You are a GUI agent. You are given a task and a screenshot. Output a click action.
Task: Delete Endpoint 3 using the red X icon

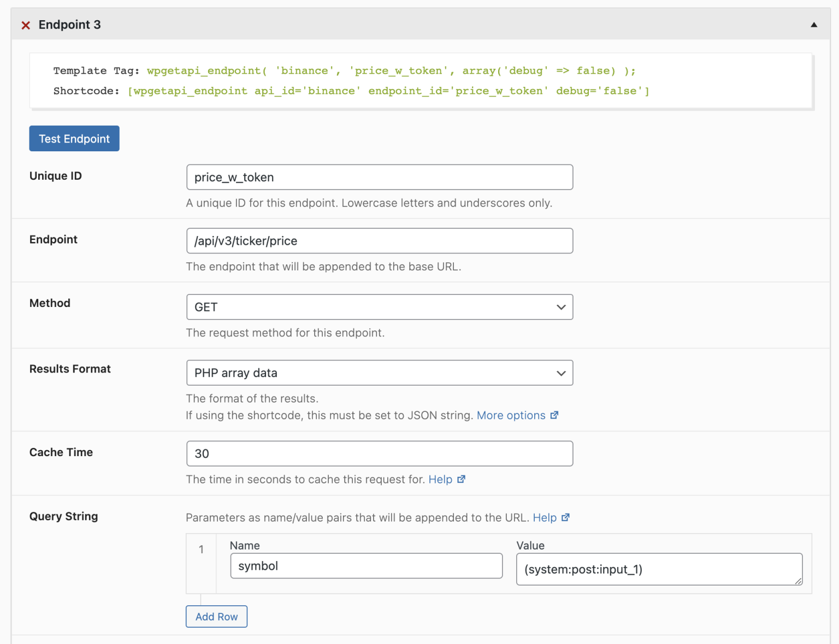(26, 25)
